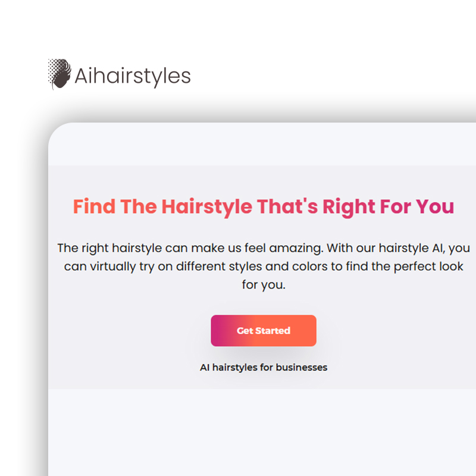Click the "for you." line of the paragraph
The image size is (476, 476).
pos(264,285)
